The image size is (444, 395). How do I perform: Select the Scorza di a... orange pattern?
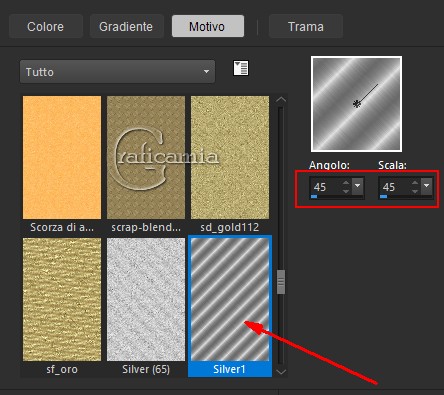62,157
